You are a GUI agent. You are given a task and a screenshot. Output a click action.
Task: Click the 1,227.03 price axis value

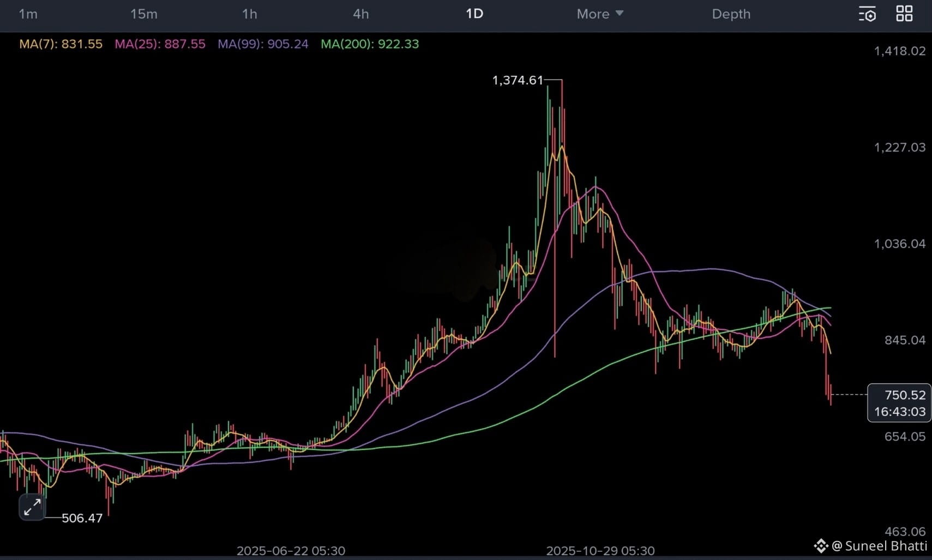(900, 147)
